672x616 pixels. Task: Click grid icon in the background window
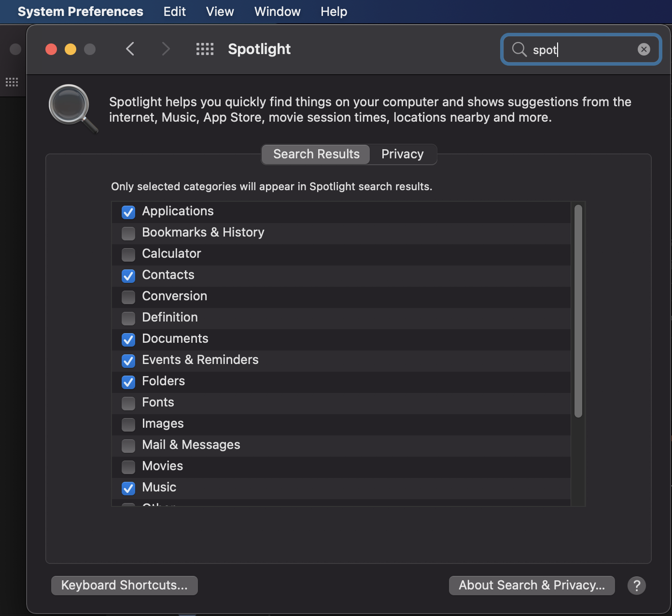(x=12, y=82)
